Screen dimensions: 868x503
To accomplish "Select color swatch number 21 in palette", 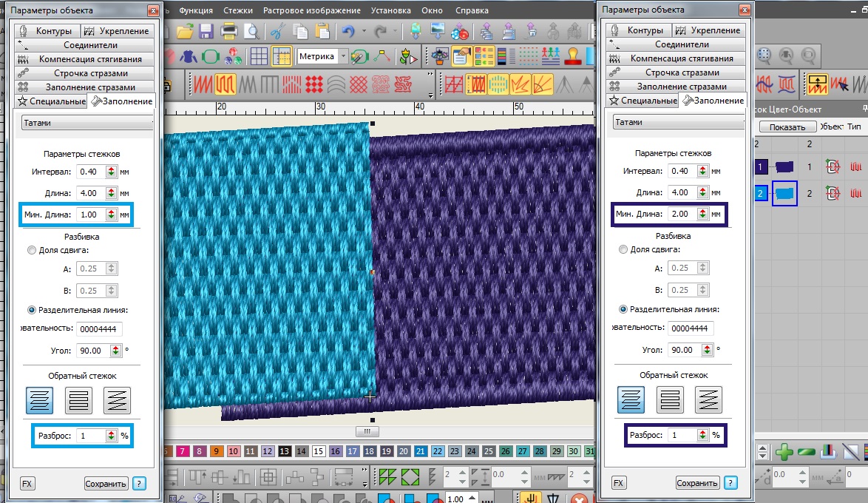I will [x=420, y=450].
